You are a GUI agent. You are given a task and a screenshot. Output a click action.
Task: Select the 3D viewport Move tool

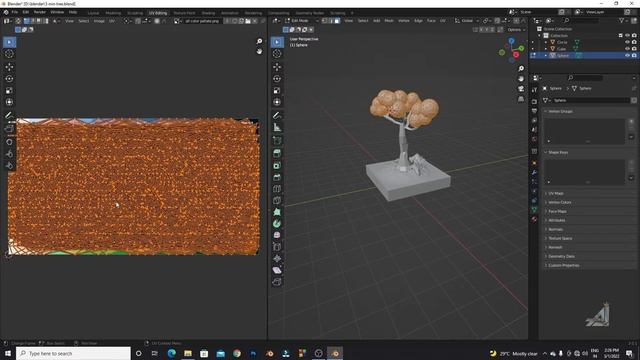coord(277,67)
